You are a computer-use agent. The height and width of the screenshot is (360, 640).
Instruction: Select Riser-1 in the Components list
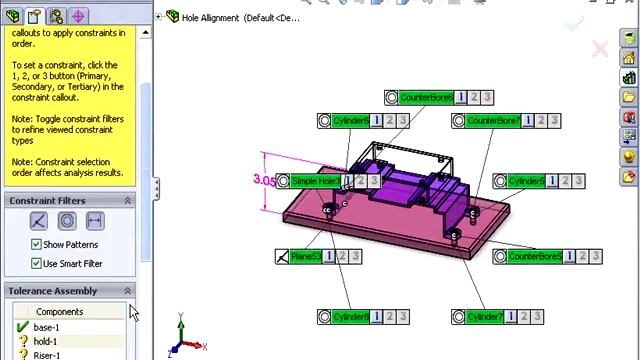click(69, 355)
